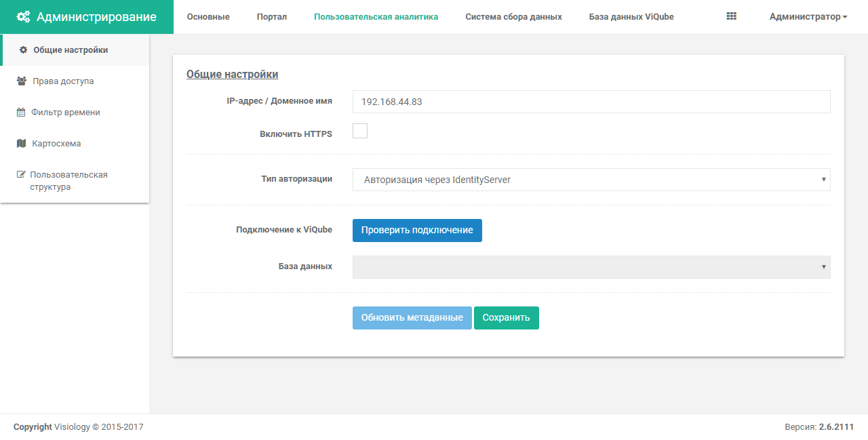Open the apps grid icon in the top bar

731,16
